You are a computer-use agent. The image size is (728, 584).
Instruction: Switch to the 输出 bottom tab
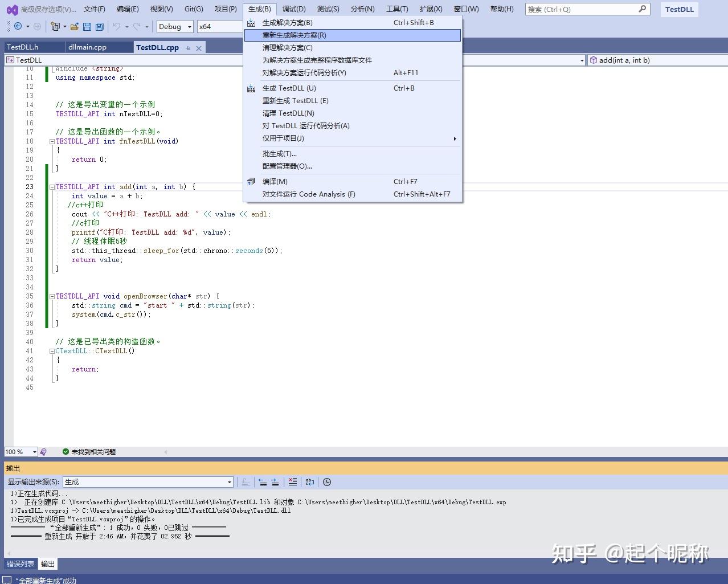48,564
